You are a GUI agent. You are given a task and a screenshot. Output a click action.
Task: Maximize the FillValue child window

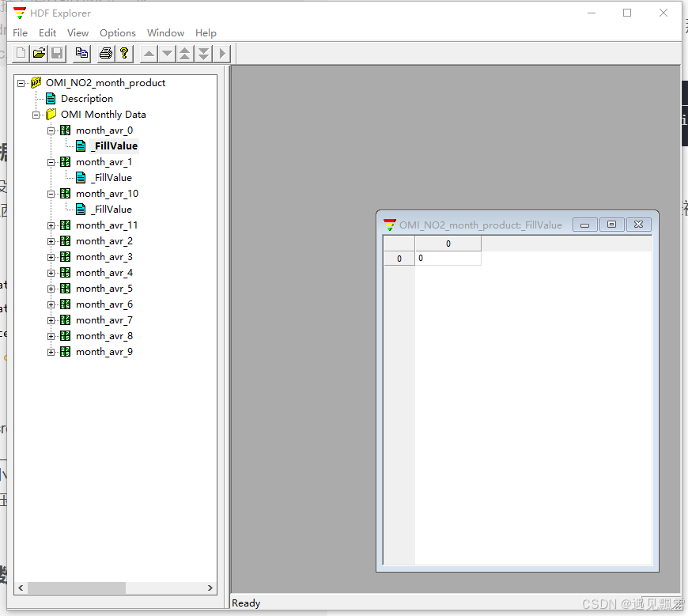(611, 225)
